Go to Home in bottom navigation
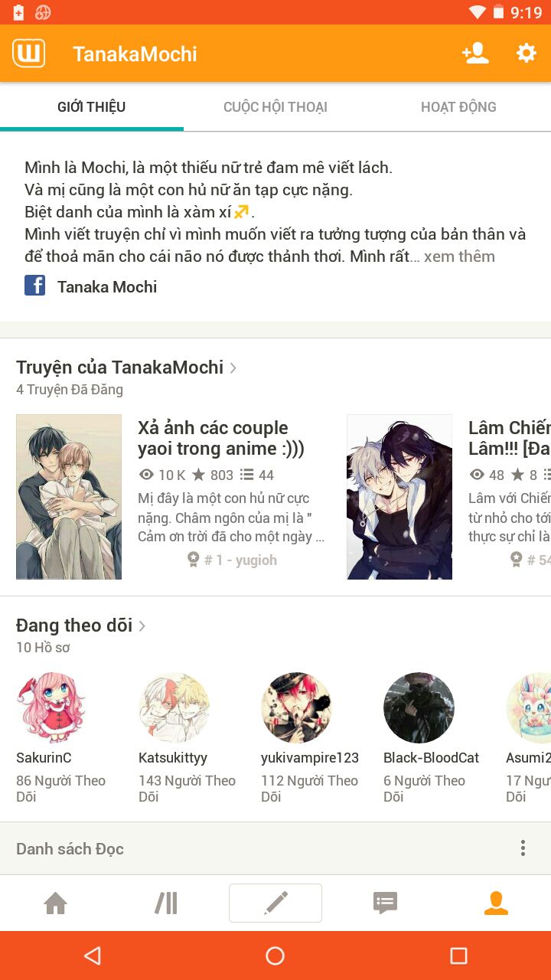Image resolution: width=551 pixels, height=980 pixels. coord(55,903)
